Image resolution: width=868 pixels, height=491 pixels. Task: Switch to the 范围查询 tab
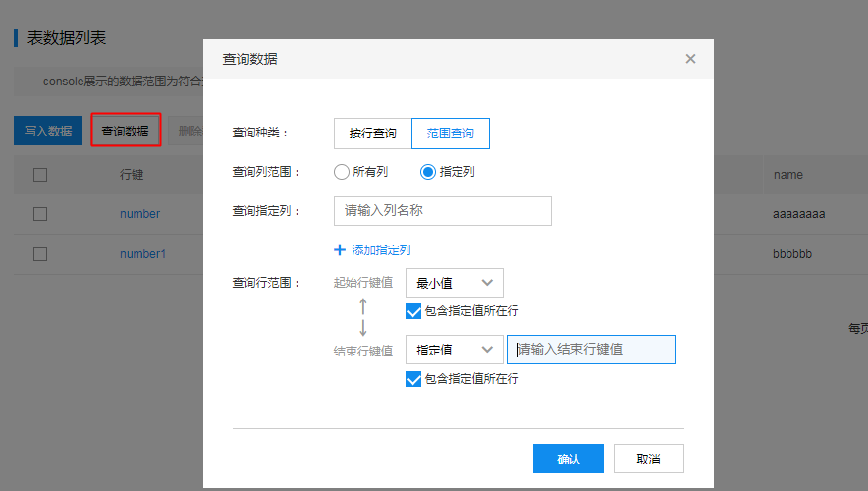point(450,134)
